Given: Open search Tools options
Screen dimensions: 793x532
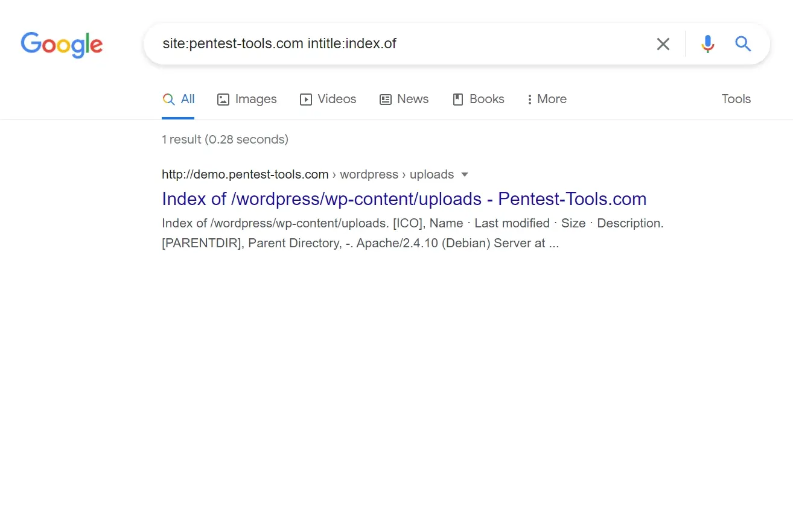Looking at the screenshot, I should tap(736, 99).
